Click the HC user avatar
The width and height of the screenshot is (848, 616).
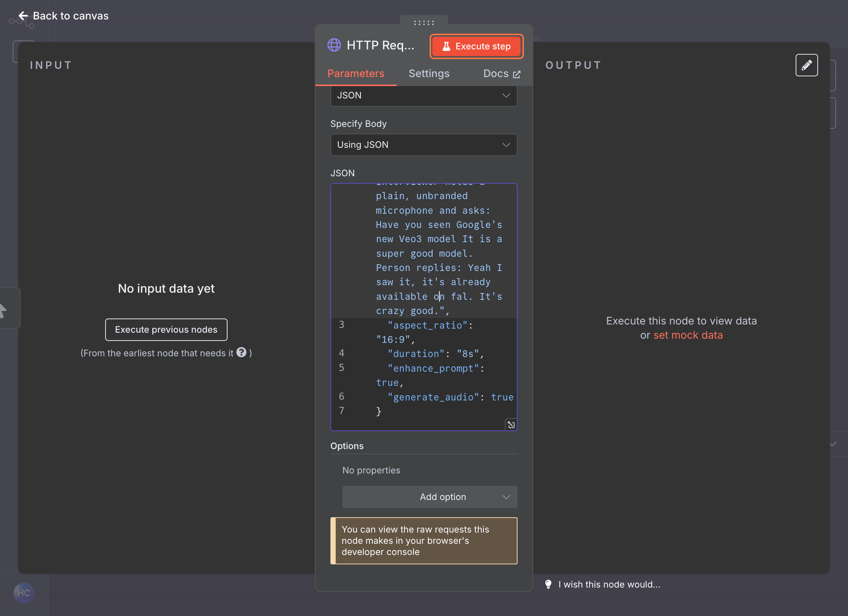pos(24,593)
